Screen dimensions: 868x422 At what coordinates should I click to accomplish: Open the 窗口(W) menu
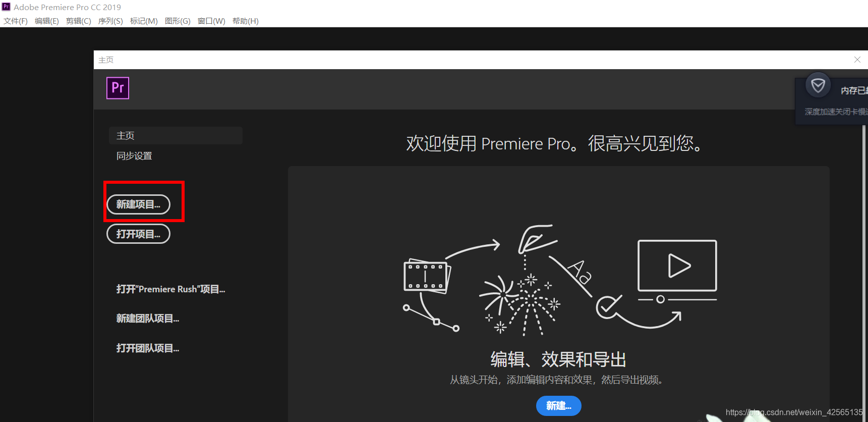(211, 21)
